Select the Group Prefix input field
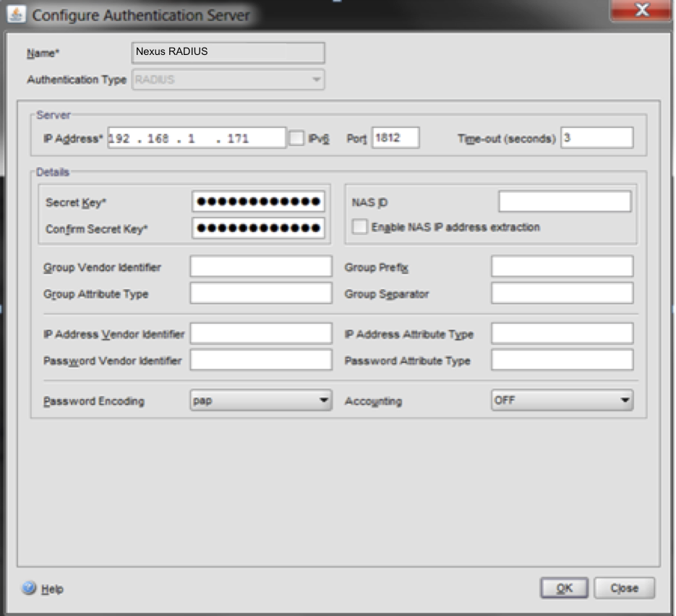This screenshot has height=616, width=676. point(562,267)
